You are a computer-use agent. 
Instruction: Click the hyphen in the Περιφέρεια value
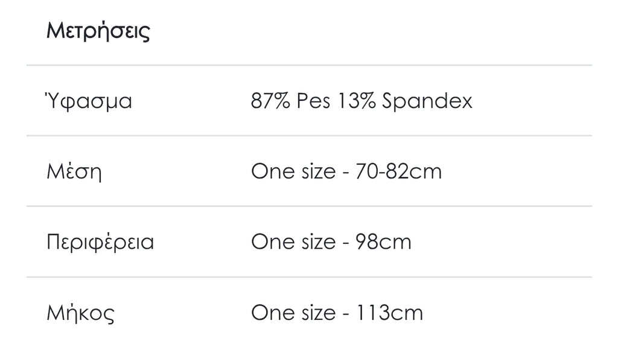click(x=346, y=243)
